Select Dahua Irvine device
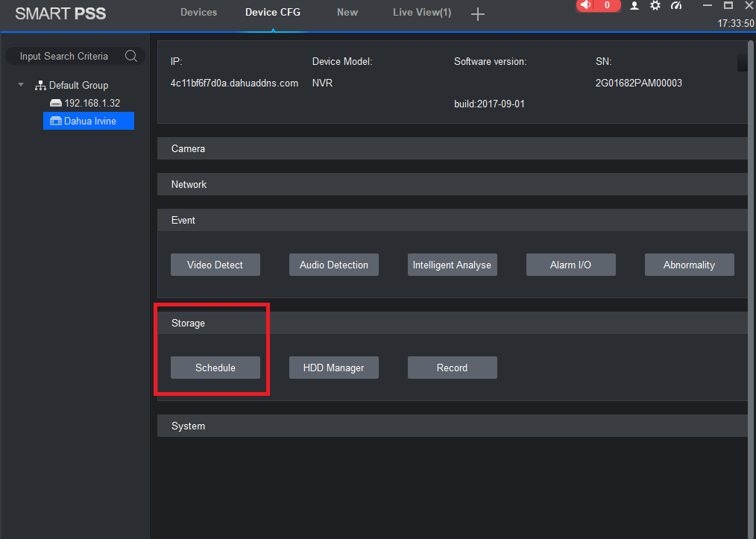This screenshot has height=539, width=756. click(x=89, y=121)
